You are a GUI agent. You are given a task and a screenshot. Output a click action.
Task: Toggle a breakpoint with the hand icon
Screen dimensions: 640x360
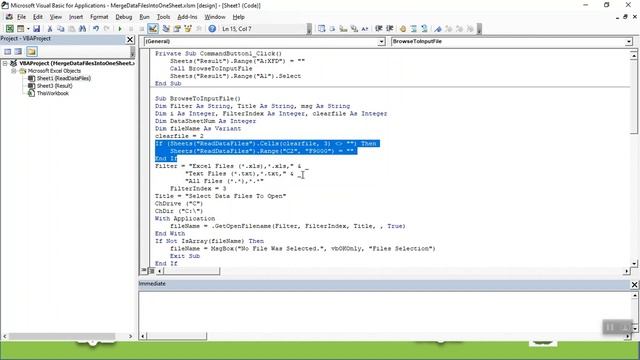pyautogui.click(x=403, y=29)
